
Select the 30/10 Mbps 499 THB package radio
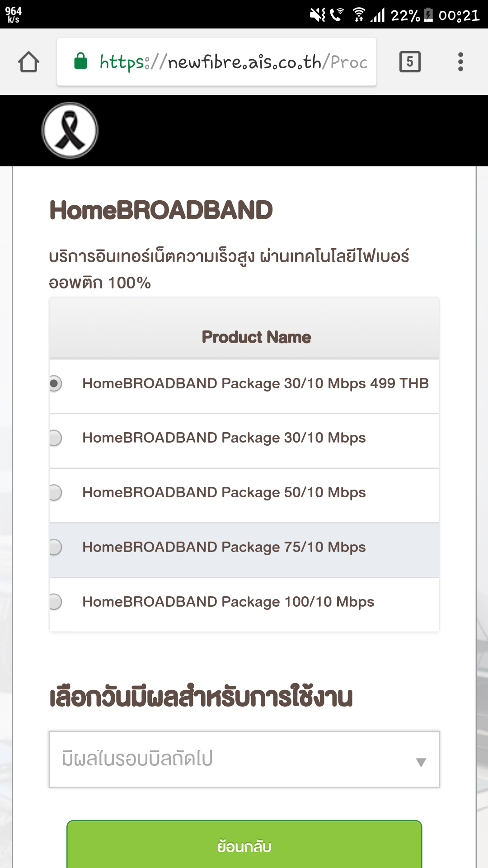pos(55,383)
